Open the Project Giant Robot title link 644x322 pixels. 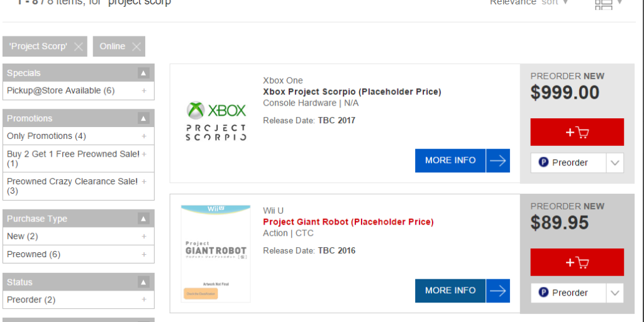[x=348, y=222]
